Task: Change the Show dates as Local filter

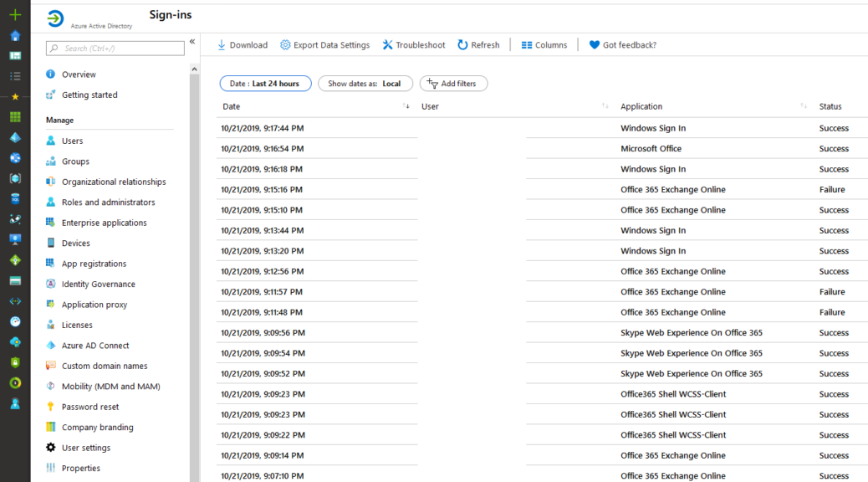Action: point(365,83)
